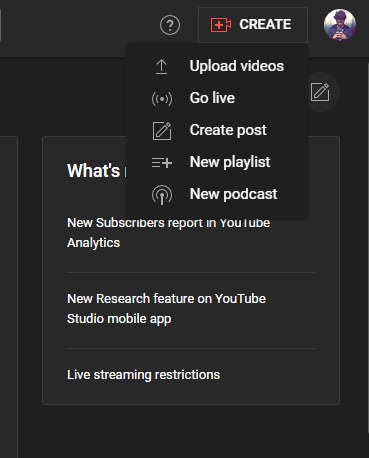Click the Create post pencil icon in menu
The width and height of the screenshot is (369, 458).
point(162,130)
